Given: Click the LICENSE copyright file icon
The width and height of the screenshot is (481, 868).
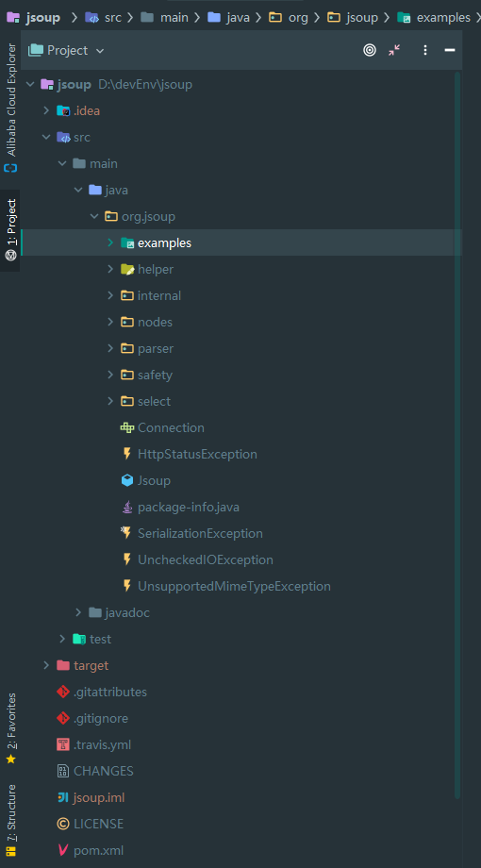Looking at the screenshot, I should [x=63, y=824].
